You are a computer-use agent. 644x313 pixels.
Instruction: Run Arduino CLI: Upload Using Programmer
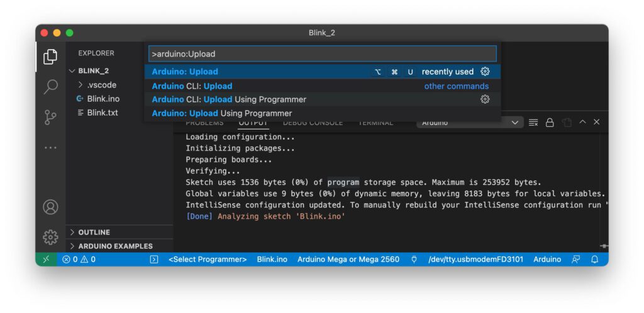pyautogui.click(x=323, y=99)
